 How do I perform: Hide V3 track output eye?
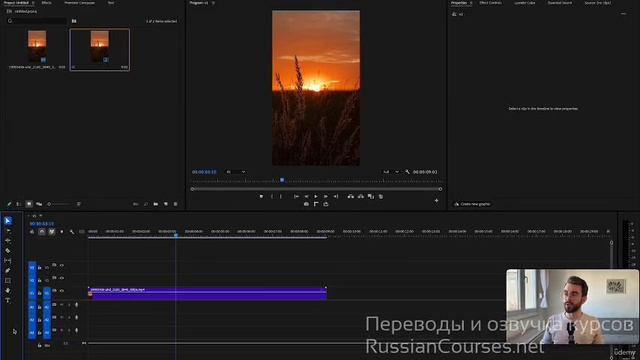pyautogui.click(x=62, y=265)
